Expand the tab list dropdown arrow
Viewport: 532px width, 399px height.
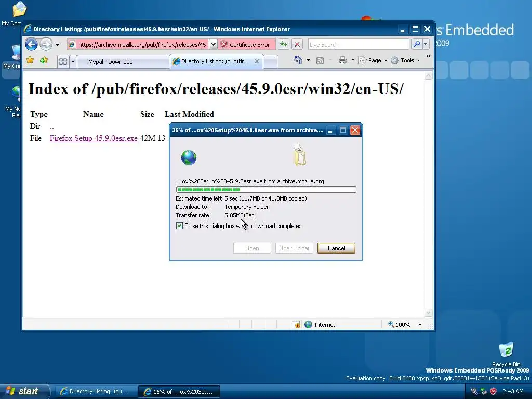click(x=73, y=62)
